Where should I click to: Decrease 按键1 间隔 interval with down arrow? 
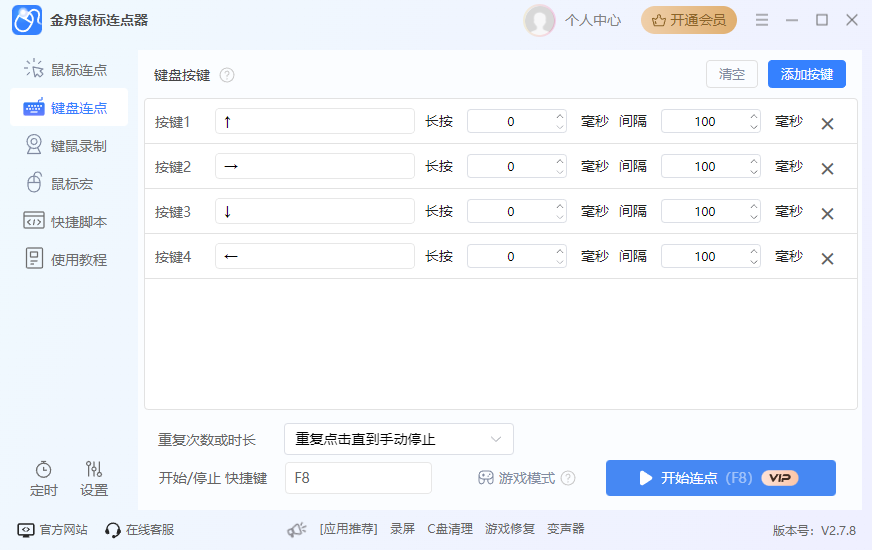754,127
